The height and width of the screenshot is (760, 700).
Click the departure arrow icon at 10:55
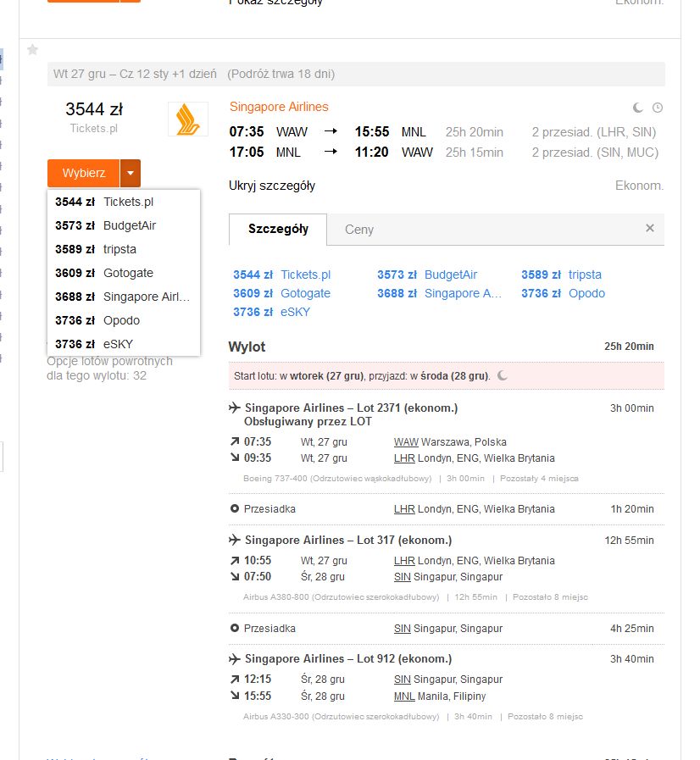click(x=235, y=560)
